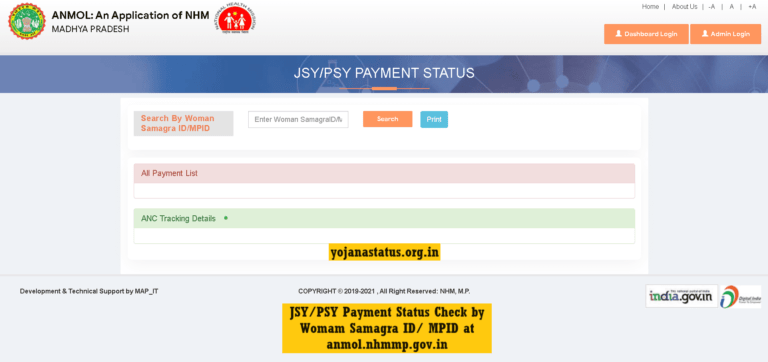
Task: Click the copyright NHM, M.P. footer text
Action: (x=384, y=291)
